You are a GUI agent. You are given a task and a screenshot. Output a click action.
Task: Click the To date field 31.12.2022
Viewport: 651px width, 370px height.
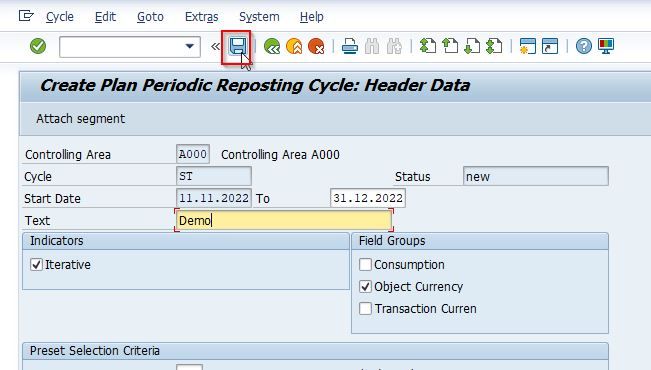click(x=368, y=198)
